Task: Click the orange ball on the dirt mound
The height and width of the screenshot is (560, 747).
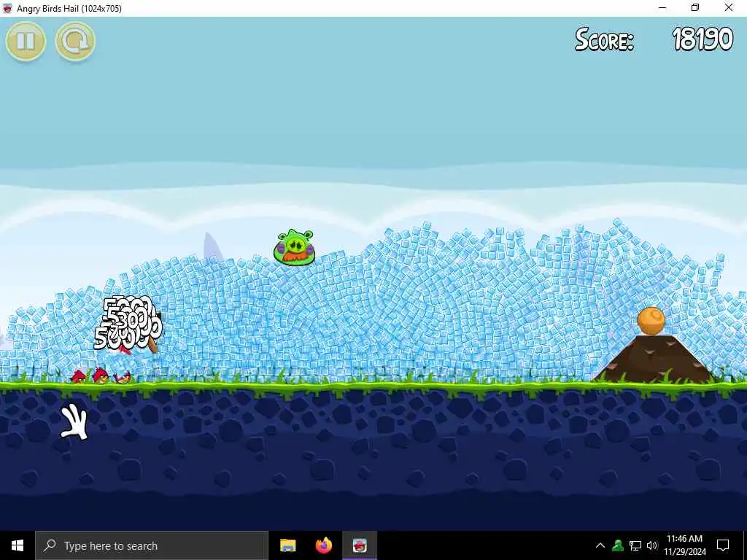Action: coord(651,321)
